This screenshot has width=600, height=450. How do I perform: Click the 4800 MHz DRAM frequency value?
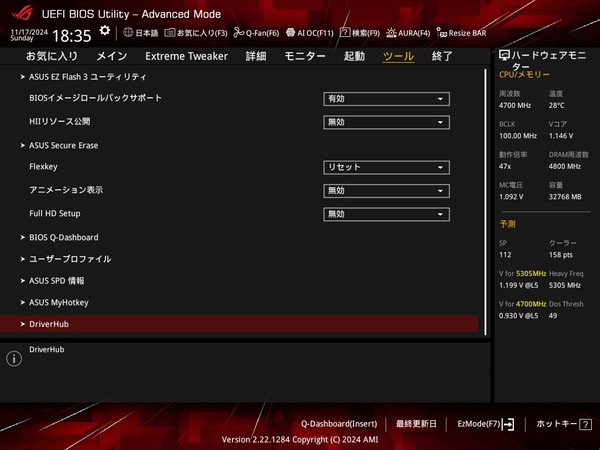coord(565,166)
